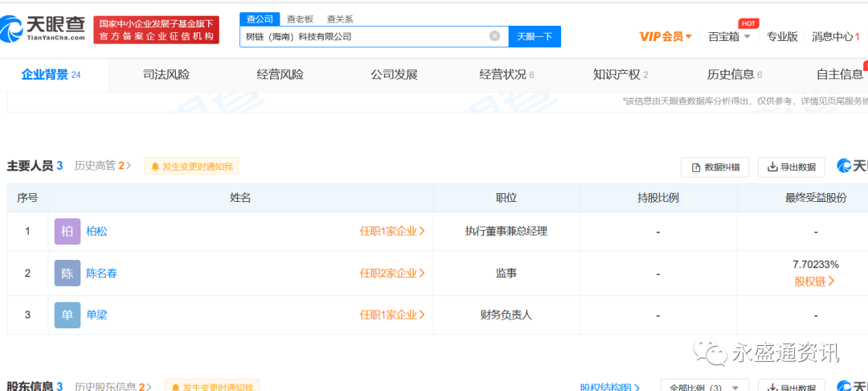Click the 陈 avatar icon
Screen dimensions: 868x391
click(x=67, y=273)
